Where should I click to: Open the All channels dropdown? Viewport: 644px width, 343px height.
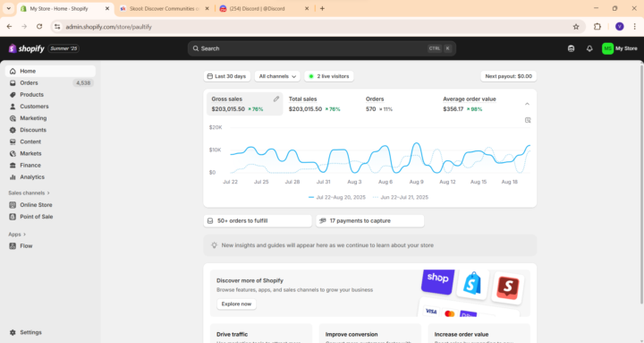[x=277, y=76]
